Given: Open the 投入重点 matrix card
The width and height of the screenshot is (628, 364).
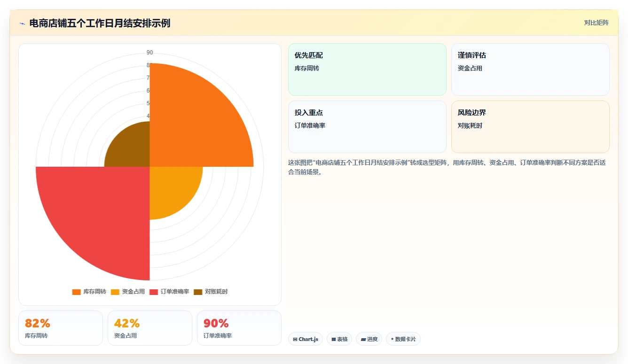Looking at the screenshot, I should pyautogui.click(x=367, y=127).
